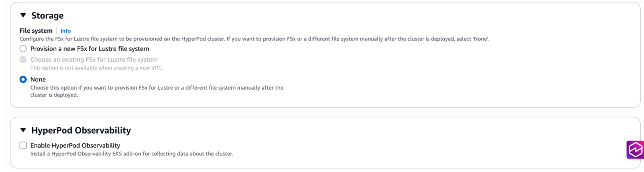Screen dimensions: 644x172
Task: Select the None file system radio button
Action: click(x=23, y=79)
